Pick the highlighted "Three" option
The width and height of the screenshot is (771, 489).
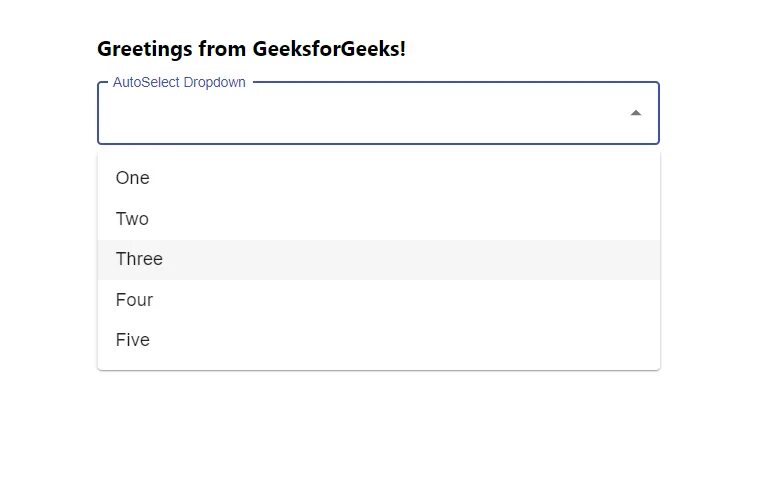tap(139, 259)
